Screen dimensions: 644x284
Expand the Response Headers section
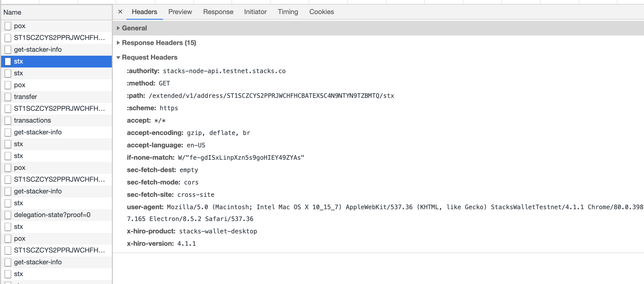(x=159, y=43)
